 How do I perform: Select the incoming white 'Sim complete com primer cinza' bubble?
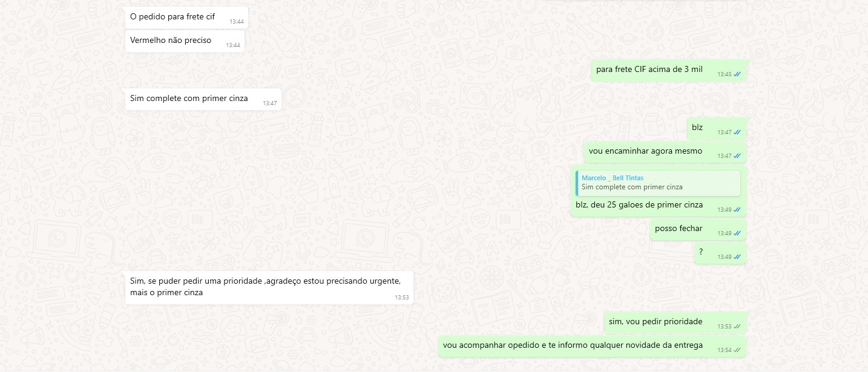(203, 99)
